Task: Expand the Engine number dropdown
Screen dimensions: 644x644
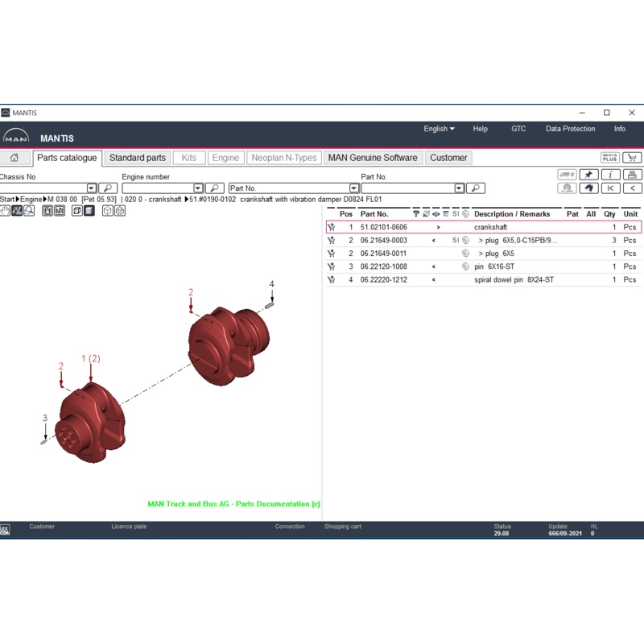Action: [198, 188]
